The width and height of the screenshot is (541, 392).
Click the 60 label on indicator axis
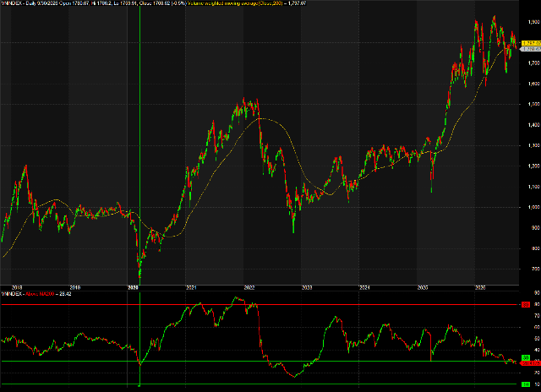[537, 327]
